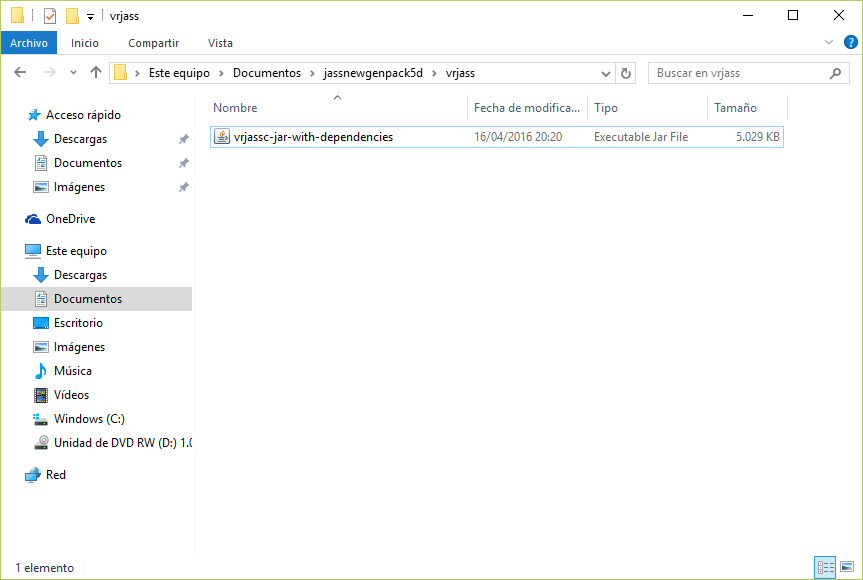Click the Windows (C:) drive icon

pyautogui.click(x=40, y=419)
